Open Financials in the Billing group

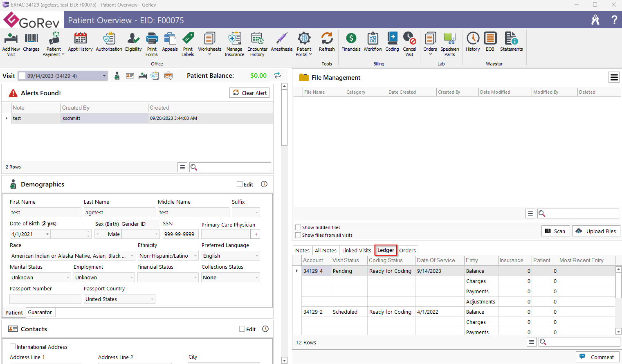(x=351, y=42)
